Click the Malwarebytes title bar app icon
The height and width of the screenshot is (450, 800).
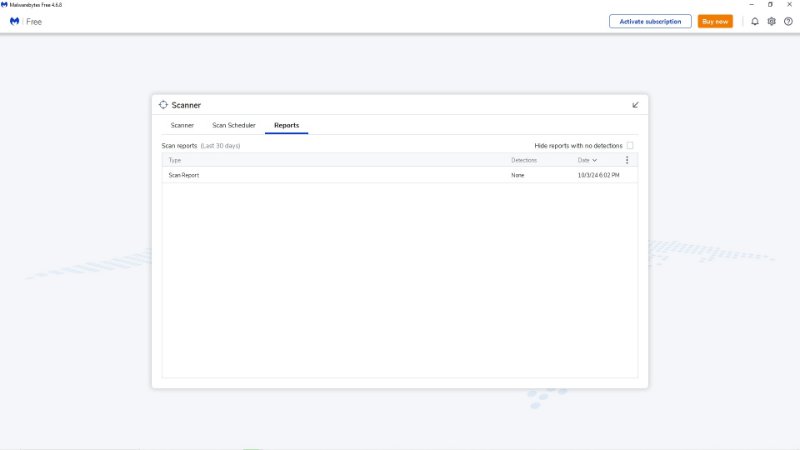click(x=5, y=5)
